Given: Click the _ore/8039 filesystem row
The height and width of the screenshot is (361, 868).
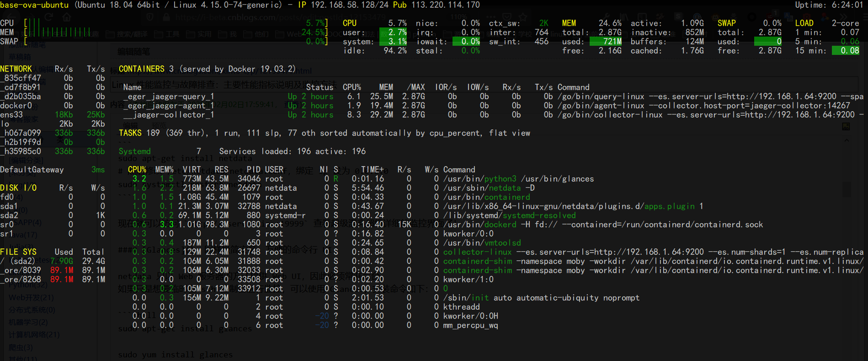Looking at the screenshot, I should pyautogui.click(x=53, y=270).
